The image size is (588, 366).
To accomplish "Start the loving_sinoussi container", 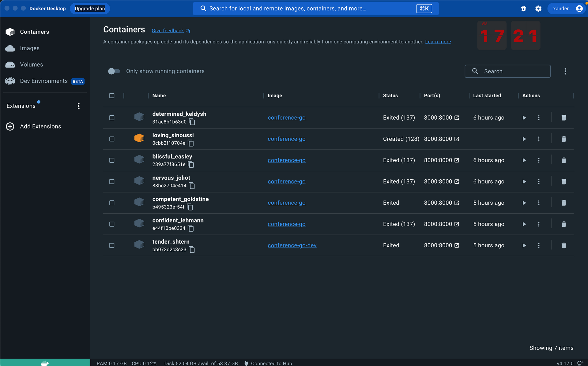I will 524,139.
